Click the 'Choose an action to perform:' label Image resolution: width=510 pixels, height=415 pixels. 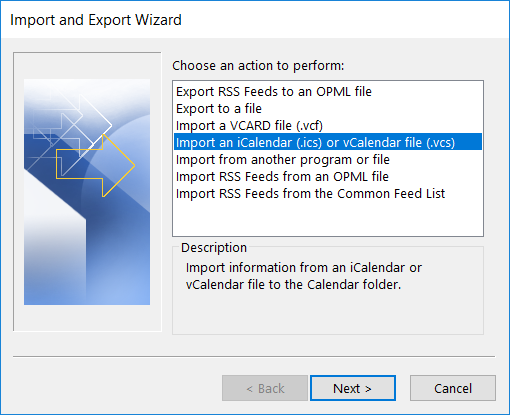[x=258, y=66]
